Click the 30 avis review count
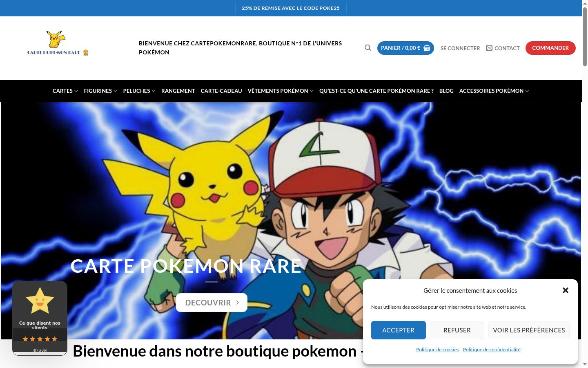The image size is (588, 368). click(40, 350)
